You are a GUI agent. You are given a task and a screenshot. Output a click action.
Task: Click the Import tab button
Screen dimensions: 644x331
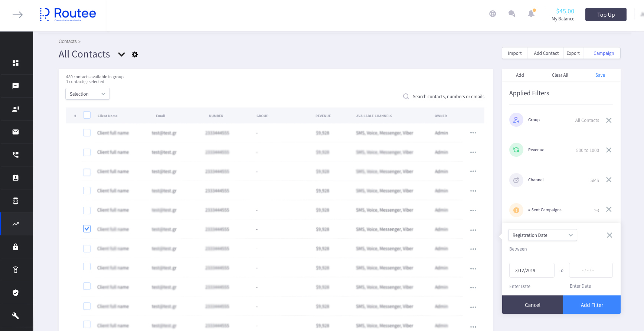point(514,53)
